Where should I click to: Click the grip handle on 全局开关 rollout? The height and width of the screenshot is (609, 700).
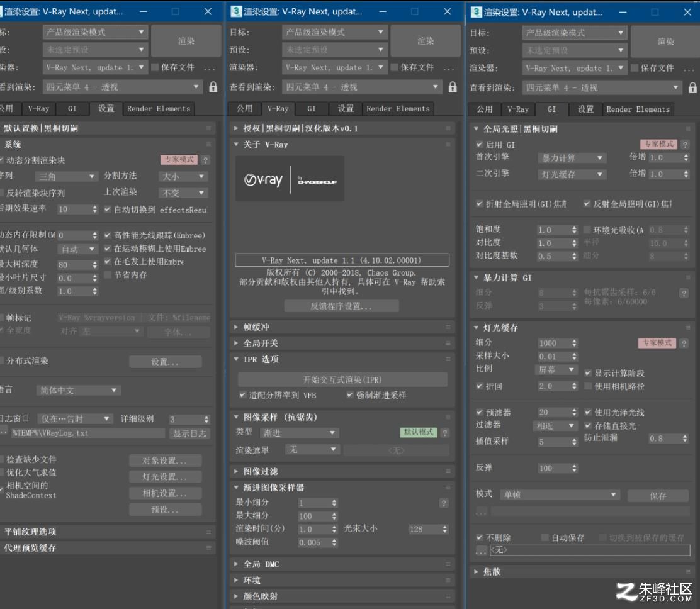pyautogui.click(x=448, y=343)
